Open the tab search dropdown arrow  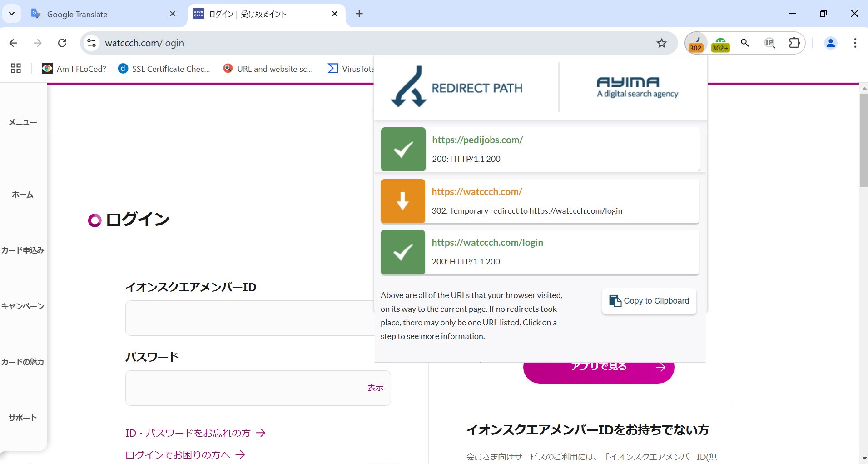click(12, 14)
